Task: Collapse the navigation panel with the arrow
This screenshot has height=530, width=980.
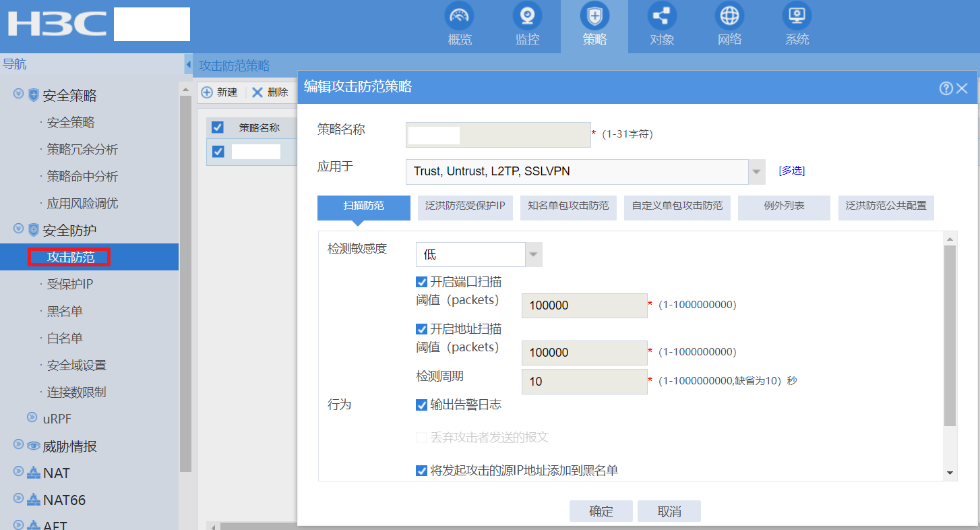Action: 188,65
